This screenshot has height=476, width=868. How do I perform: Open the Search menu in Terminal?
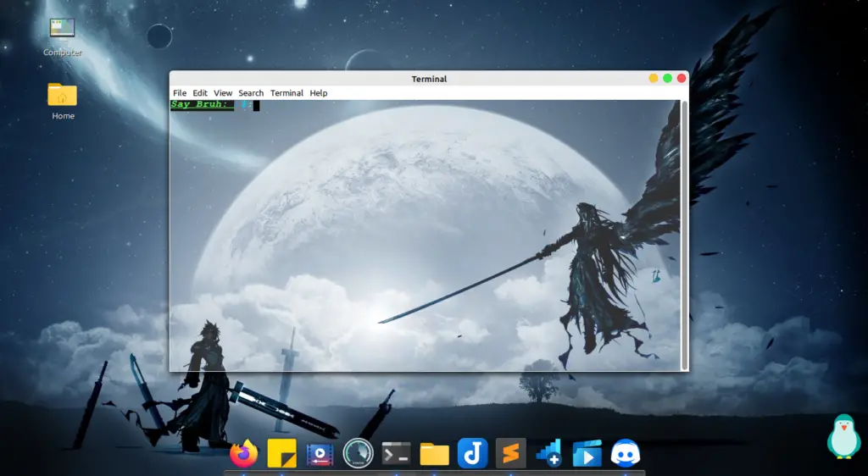tap(251, 93)
